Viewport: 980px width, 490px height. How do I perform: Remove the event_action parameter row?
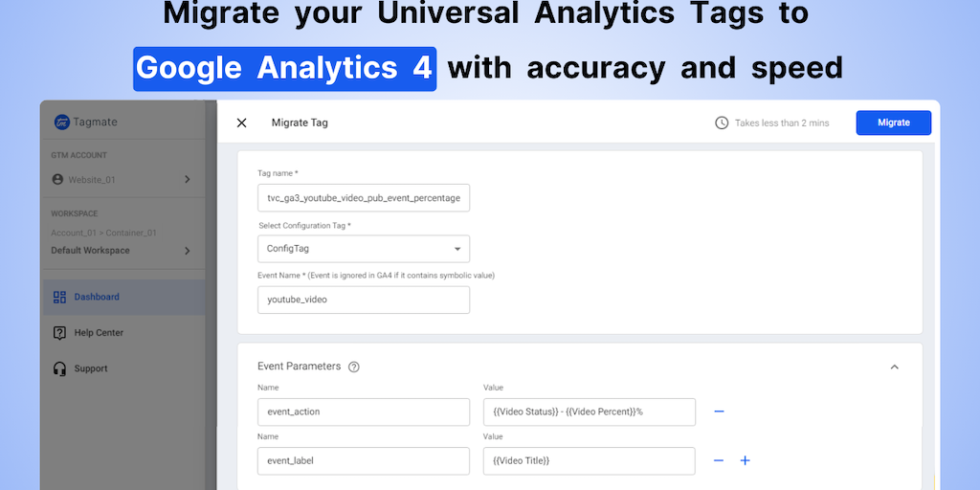(719, 412)
